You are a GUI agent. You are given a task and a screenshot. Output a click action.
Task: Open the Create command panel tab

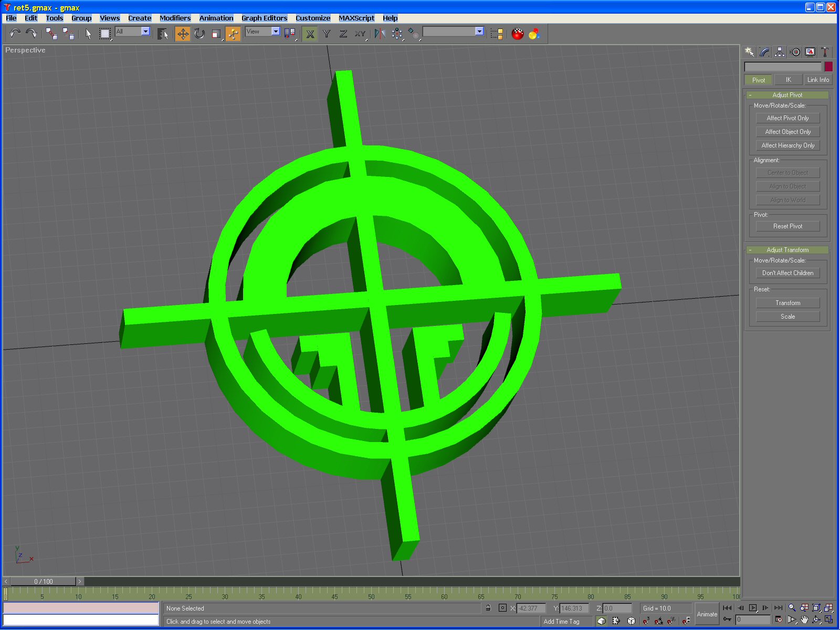pos(749,51)
